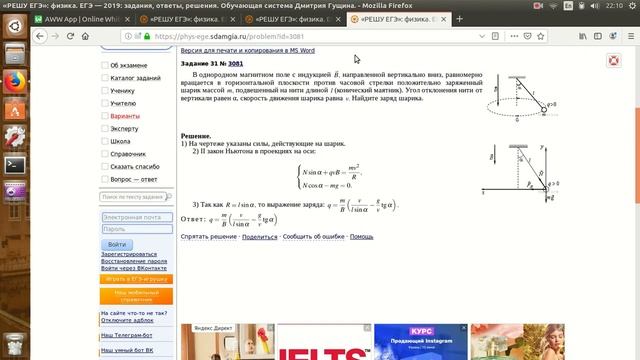This screenshot has width=640, height=360.
Task: Click Сообщить об ошибке link
Action: click(x=313, y=236)
